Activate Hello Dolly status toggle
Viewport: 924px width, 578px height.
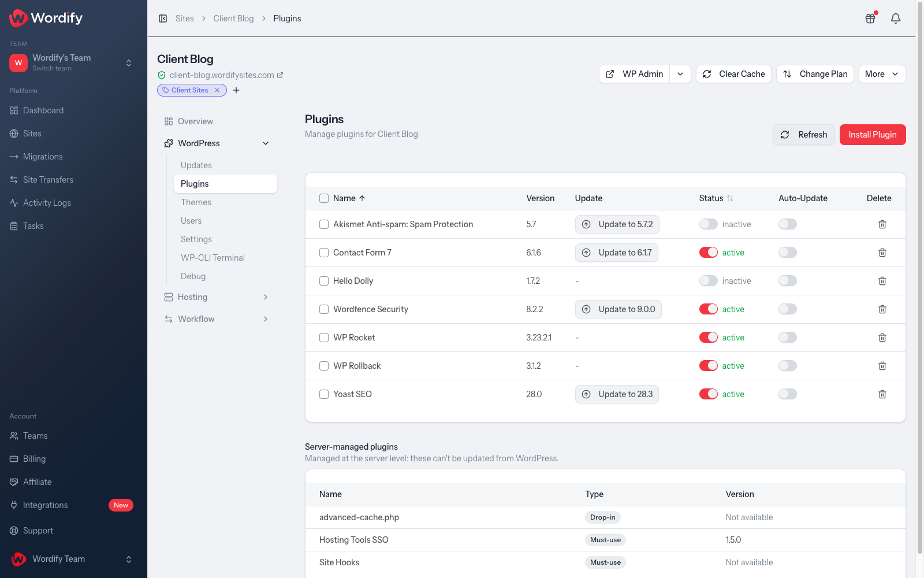tap(709, 281)
